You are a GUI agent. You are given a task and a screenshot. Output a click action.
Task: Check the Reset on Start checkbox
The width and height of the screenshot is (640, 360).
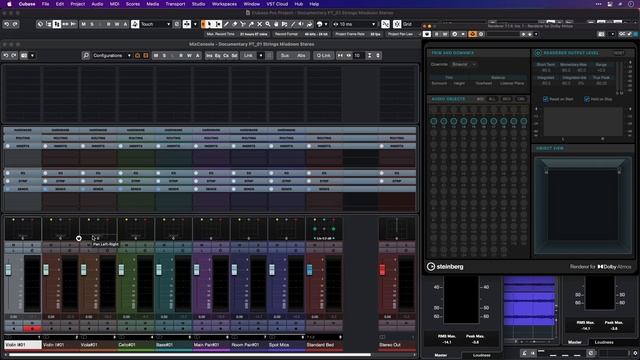[546, 99]
